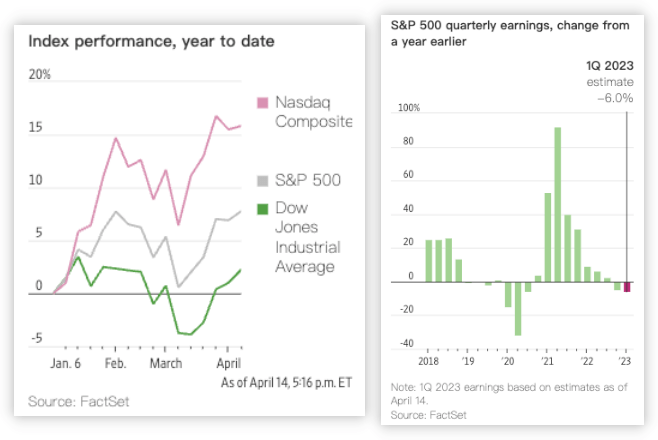
Task: Click the Feb. x-axis label
Action: [115, 363]
